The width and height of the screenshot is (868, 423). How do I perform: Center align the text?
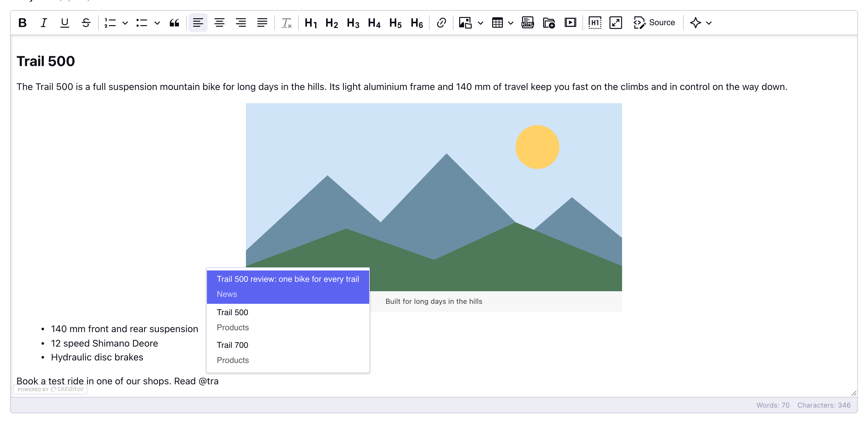click(x=220, y=23)
